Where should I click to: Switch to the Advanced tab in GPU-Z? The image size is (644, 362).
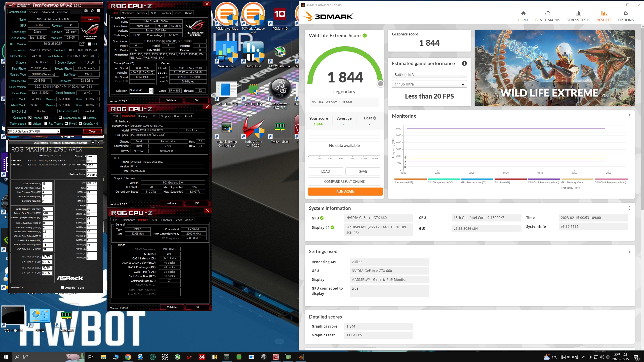pos(48,12)
